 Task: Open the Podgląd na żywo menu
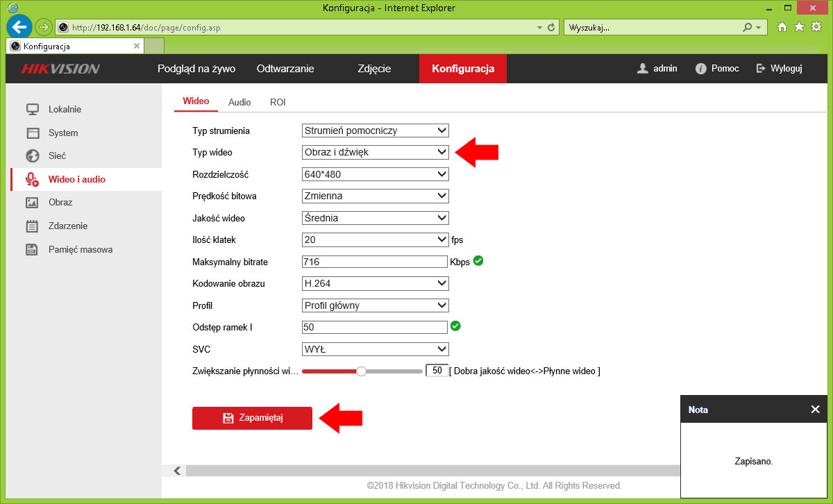pos(196,69)
